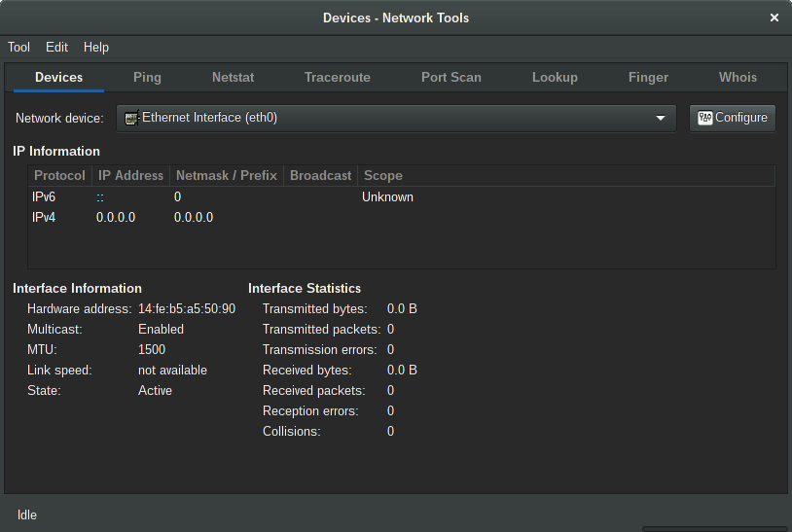This screenshot has width=792, height=532.
Task: Click the Multicast value Enabled
Action: (161, 329)
